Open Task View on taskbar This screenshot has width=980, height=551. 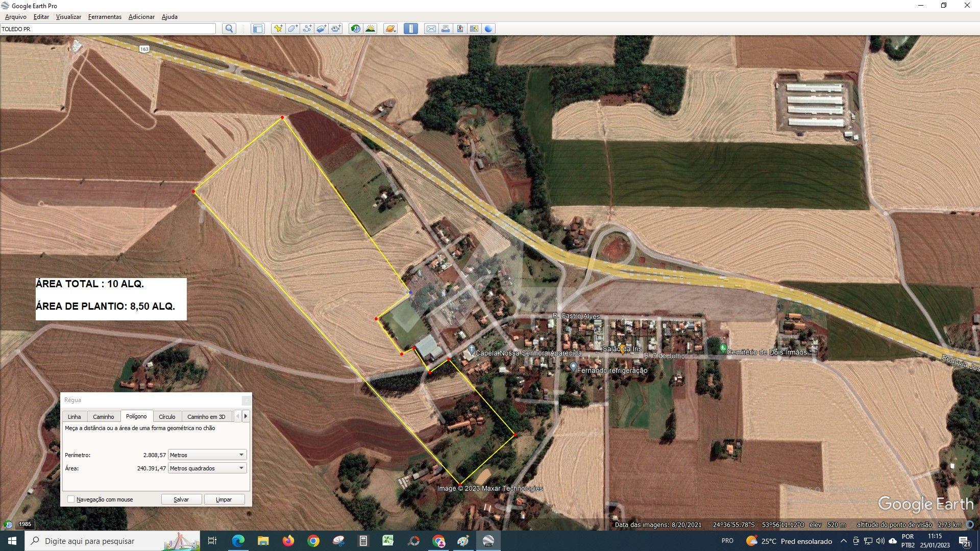click(212, 541)
